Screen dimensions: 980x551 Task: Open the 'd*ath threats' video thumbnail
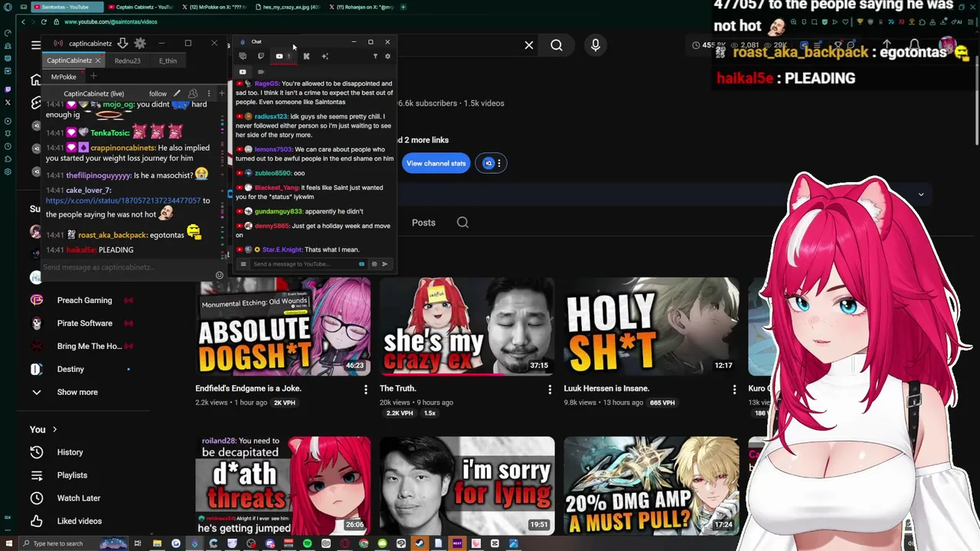click(x=284, y=485)
